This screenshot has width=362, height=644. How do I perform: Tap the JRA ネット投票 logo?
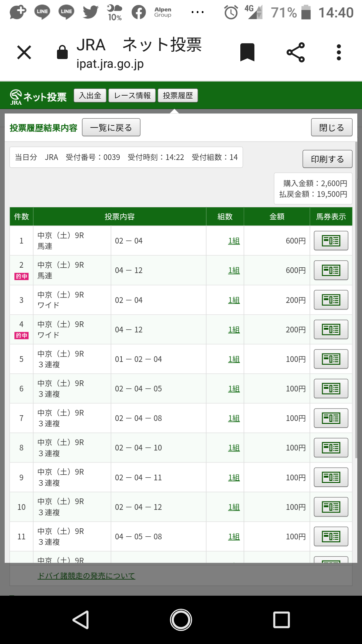click(x=38, y=97)
